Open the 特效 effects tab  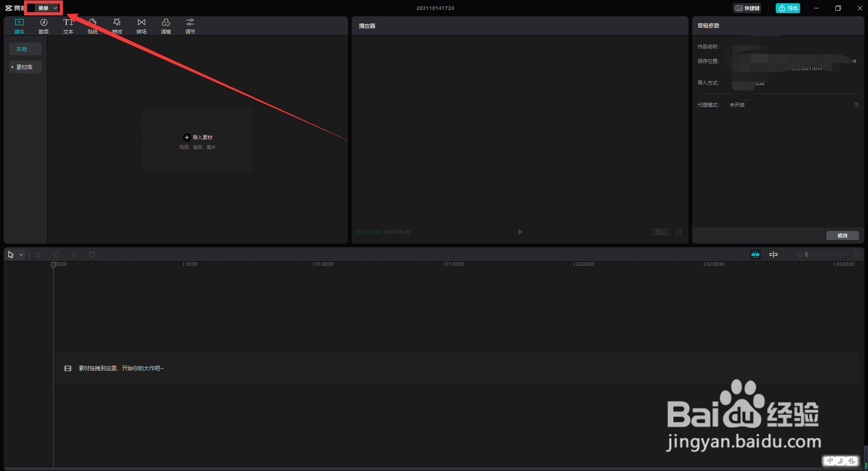[117, 26]
